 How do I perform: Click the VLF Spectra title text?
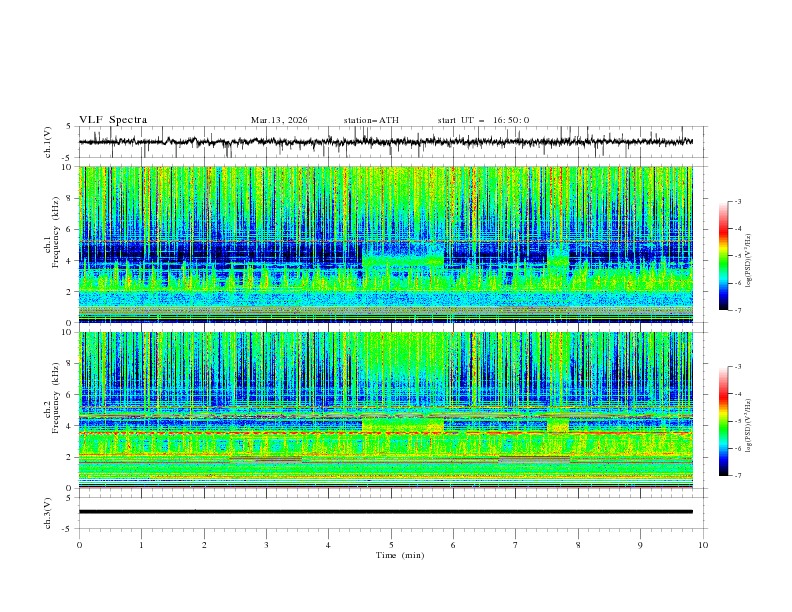click(113, 120)
